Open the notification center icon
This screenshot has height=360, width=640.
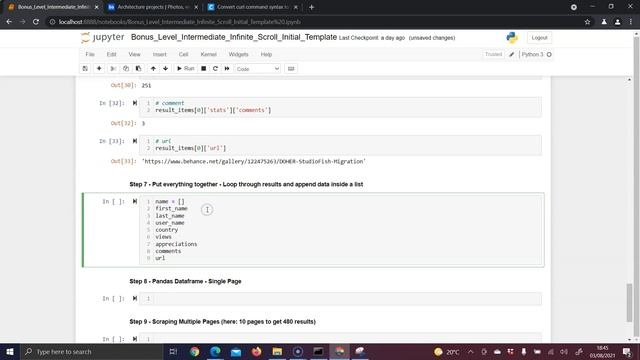627,351
